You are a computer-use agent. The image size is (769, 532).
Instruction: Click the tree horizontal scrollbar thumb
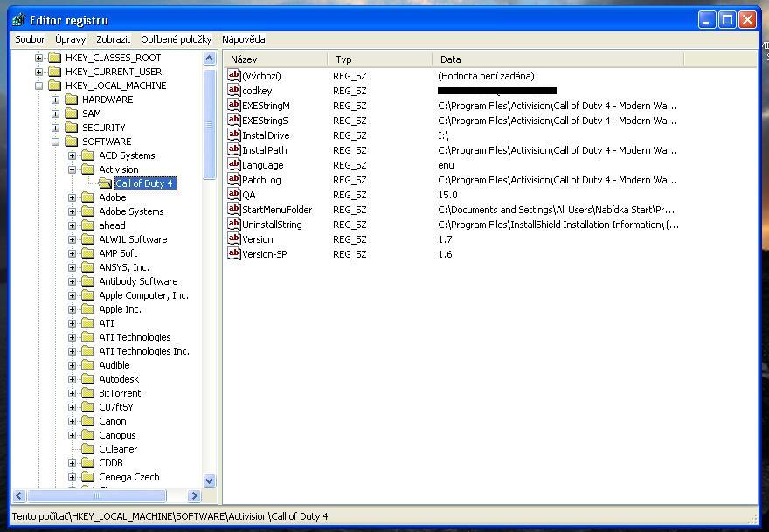pyautogui.click(x=97, y=495)
